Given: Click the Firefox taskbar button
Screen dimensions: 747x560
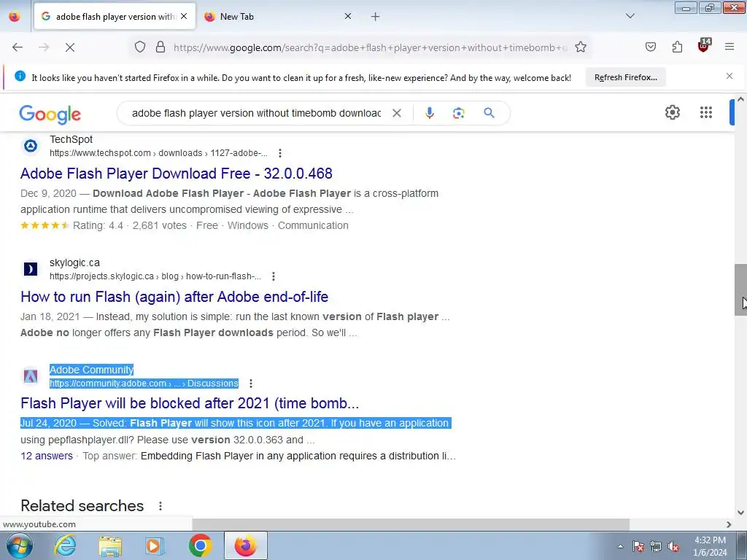Looking at the screenshot, I should 245,545.
